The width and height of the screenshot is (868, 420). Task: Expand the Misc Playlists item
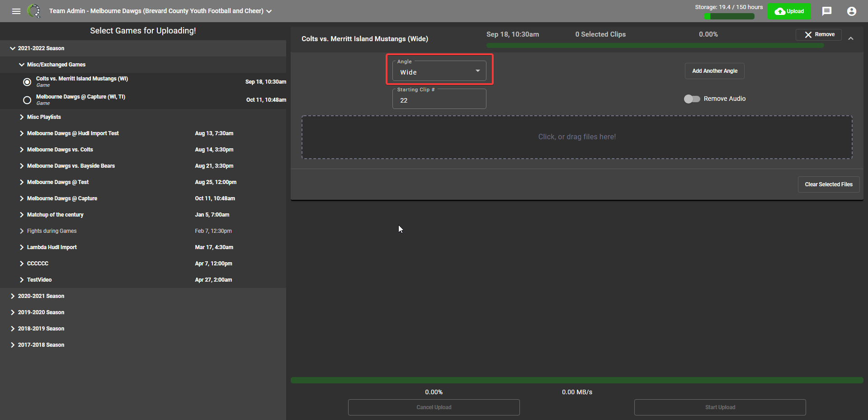(22, 117)
